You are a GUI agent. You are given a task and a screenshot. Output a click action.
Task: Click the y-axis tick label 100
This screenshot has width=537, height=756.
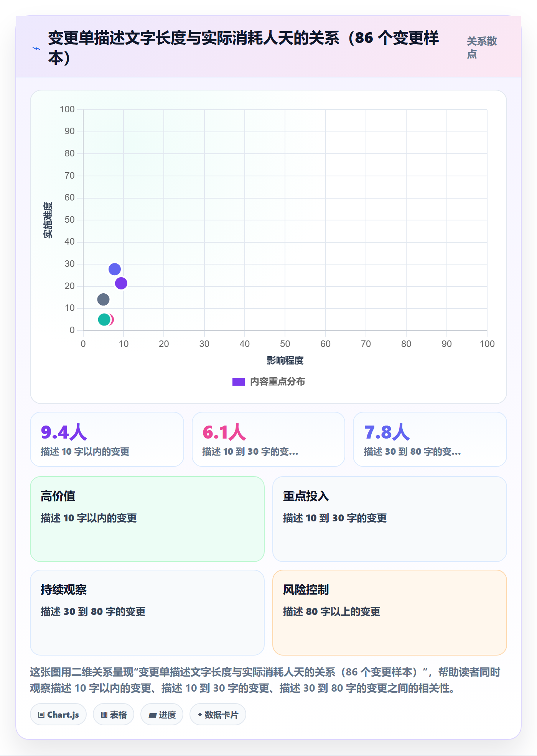tap(67, 109)
